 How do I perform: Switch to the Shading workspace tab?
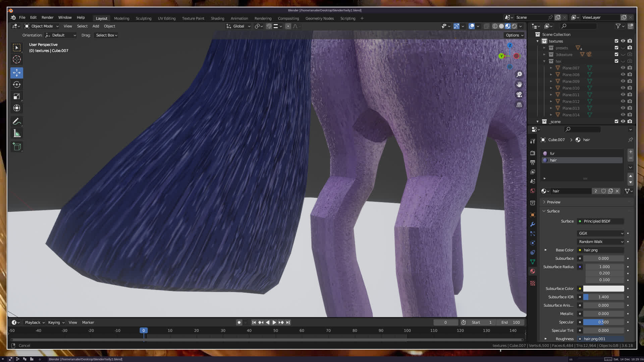pos(217,18)
